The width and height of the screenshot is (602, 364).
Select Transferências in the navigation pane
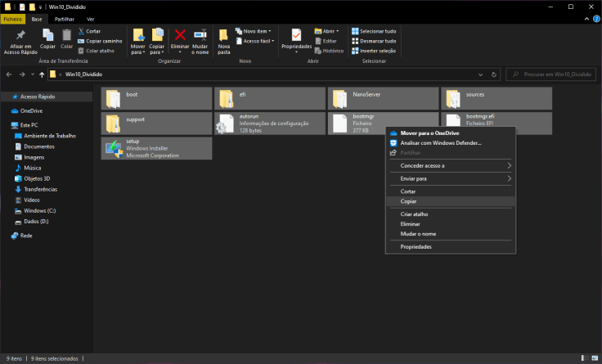point(41,189)
